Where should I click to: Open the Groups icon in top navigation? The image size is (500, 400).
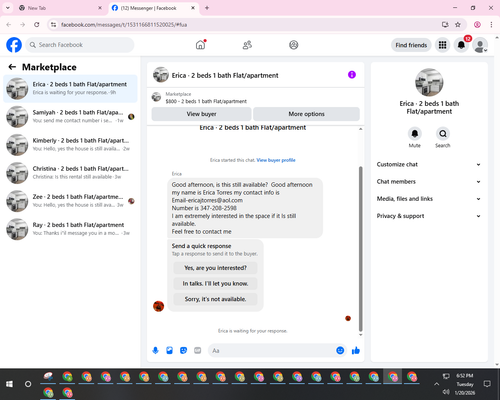coord(294,45)
